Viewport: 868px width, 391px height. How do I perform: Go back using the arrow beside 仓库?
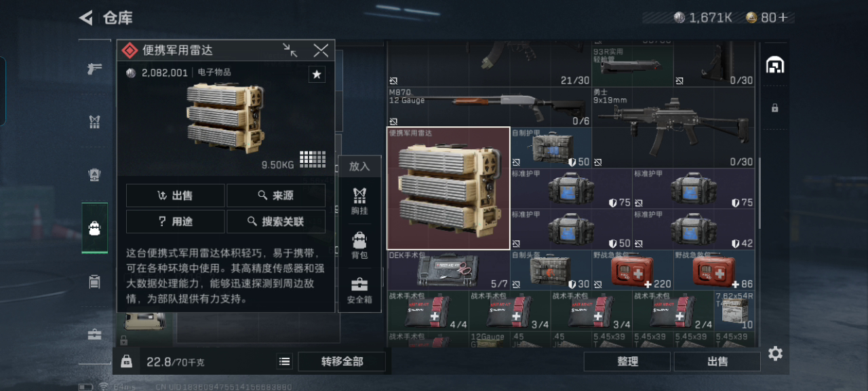[86, 18]
